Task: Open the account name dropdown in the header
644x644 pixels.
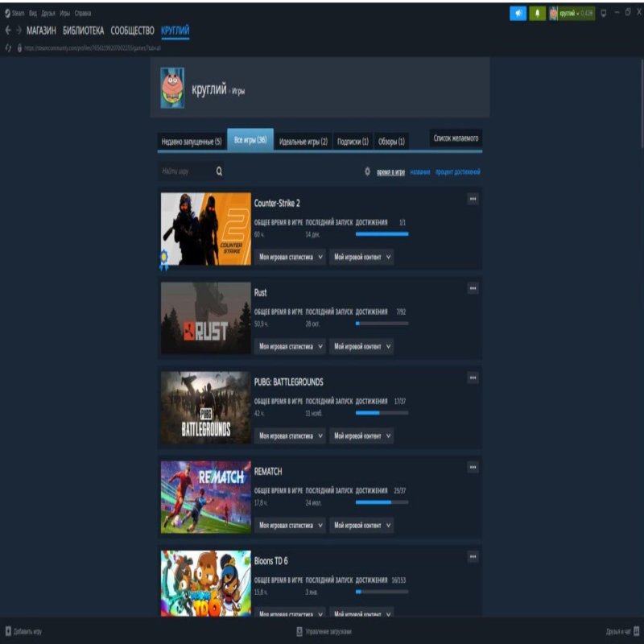Action: pos(572,14)
